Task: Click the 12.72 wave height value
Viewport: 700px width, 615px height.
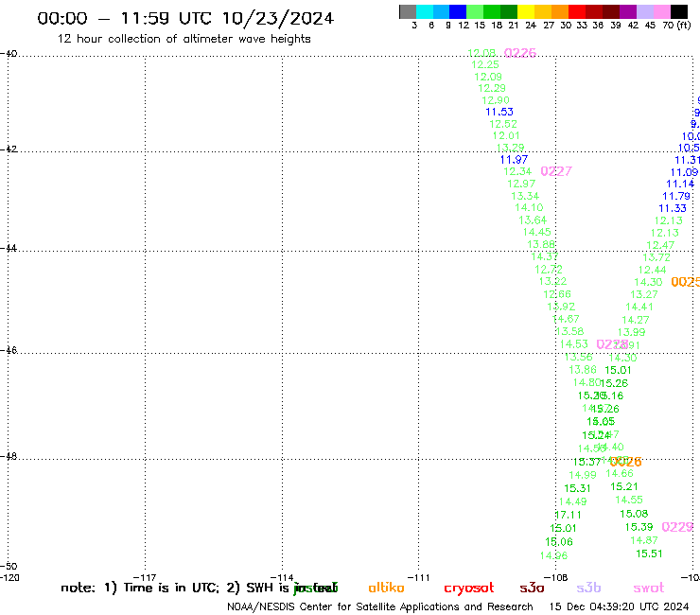Action: (549, 270)
